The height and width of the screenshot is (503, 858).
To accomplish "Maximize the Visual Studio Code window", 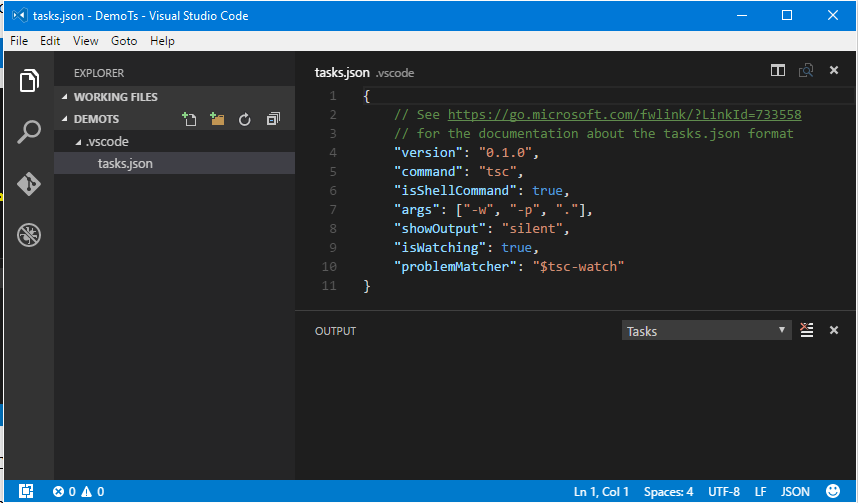I will (x=787, y=15).
